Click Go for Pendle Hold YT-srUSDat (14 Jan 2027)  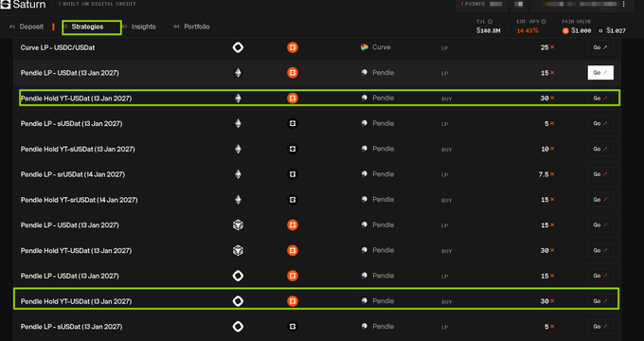point(600,200)
